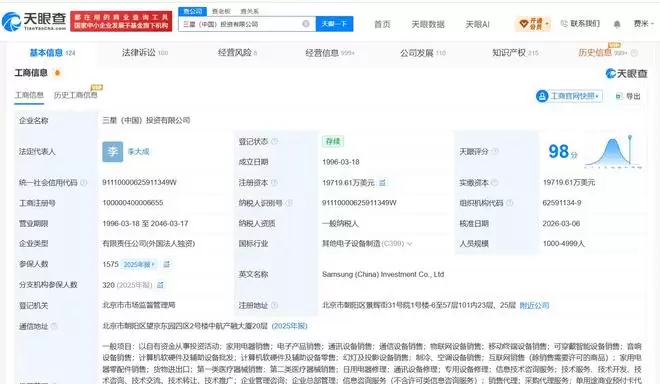Image resolution: width=660 pixels, height=384 pixels.
Task: Click the info icon next to 登记状态
Action: tap(275, 141)
